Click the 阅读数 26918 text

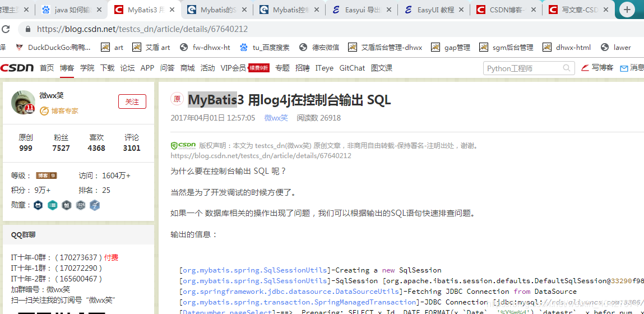click(319, 118)
